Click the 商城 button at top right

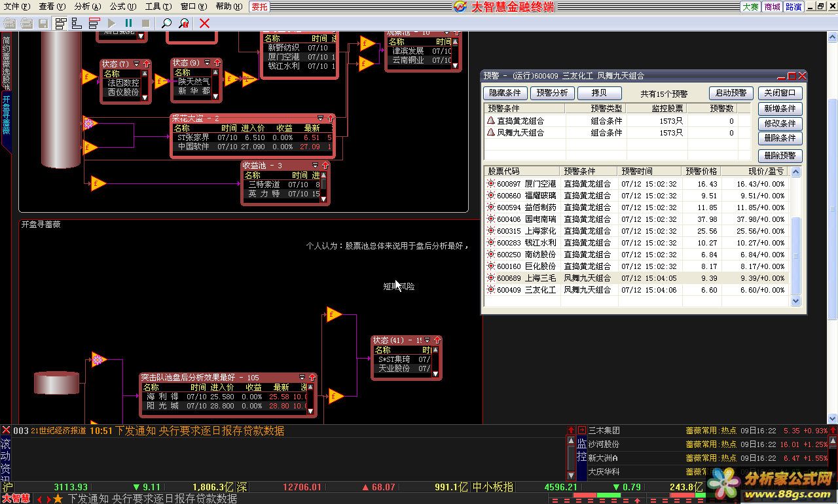coord(772,7)
